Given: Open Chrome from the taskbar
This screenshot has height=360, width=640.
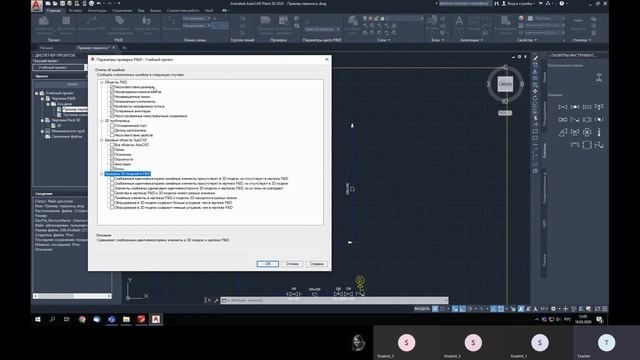Looking at the screenshot, I should [82, 319].
